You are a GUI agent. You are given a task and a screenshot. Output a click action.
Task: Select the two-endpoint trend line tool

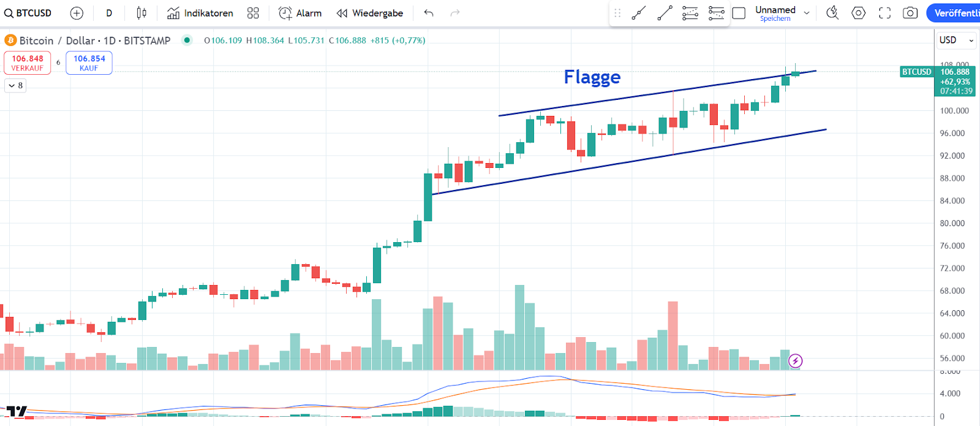pos(665,13)
